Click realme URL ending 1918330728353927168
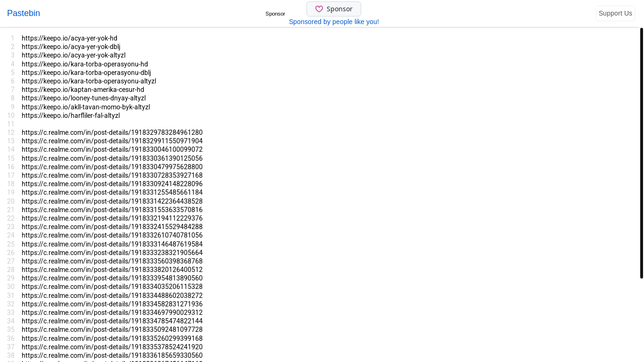This screenshot has width=644, height=362. click(112, 175)
